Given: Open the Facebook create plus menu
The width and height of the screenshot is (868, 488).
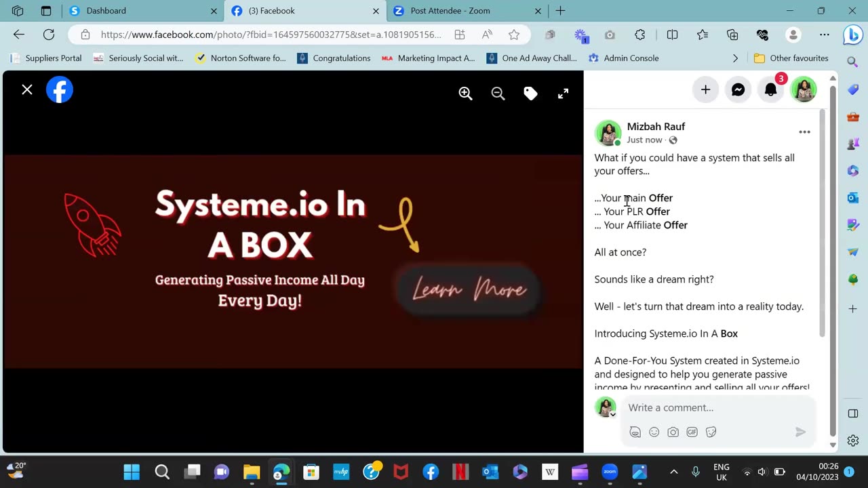Looking at the screenshot, I should (x=705, y=89).
